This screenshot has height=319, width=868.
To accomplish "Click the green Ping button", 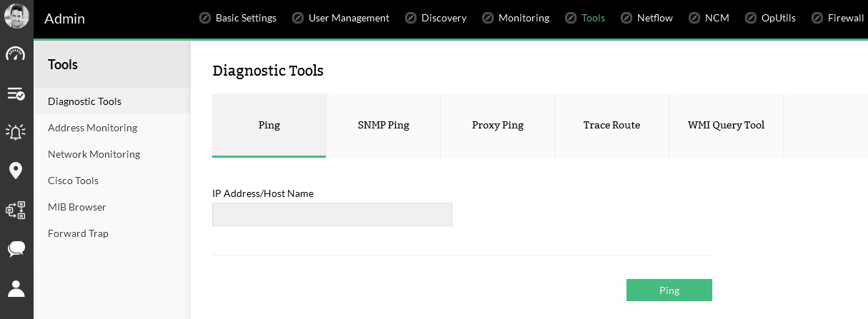I will click(669, 290).
